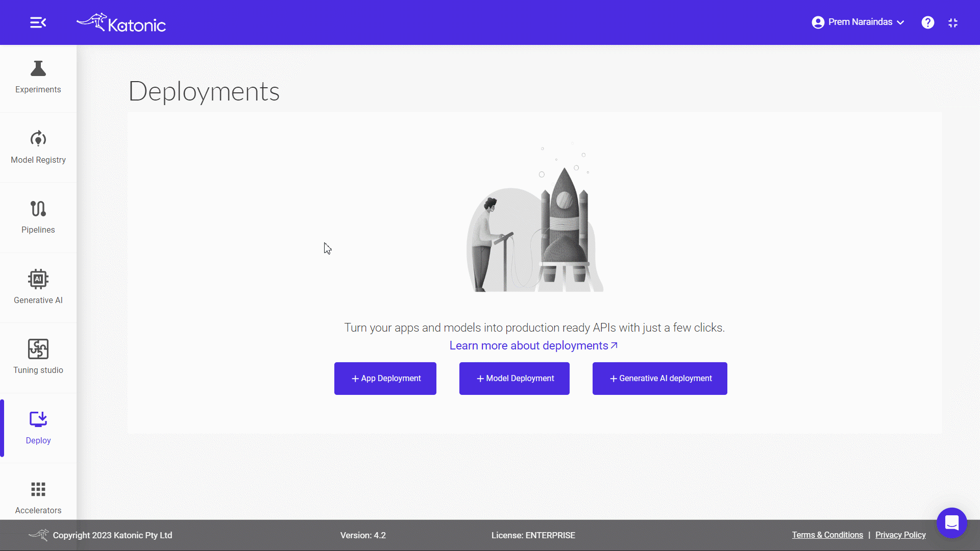This screenshot has width=980, height=551.
Task: Exit fullscreen using the shrink icon
Action: (952, 23)
